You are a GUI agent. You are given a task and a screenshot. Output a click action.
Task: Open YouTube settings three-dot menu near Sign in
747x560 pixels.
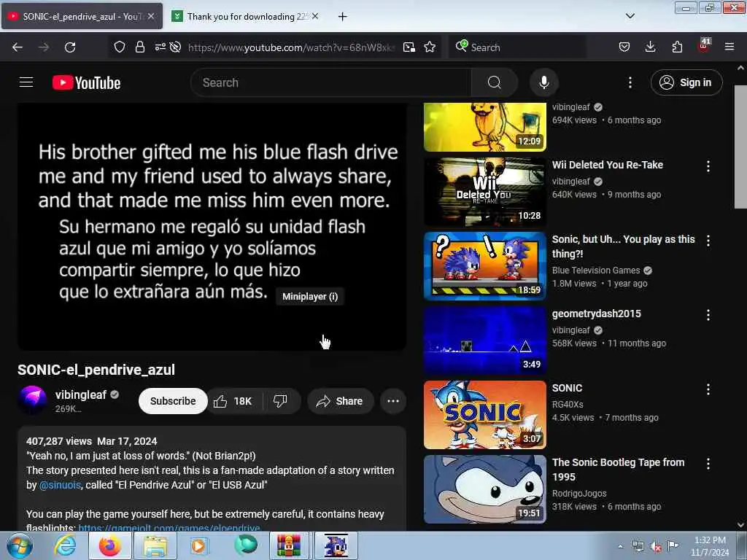pyautogui.click(x=630, y=82)
